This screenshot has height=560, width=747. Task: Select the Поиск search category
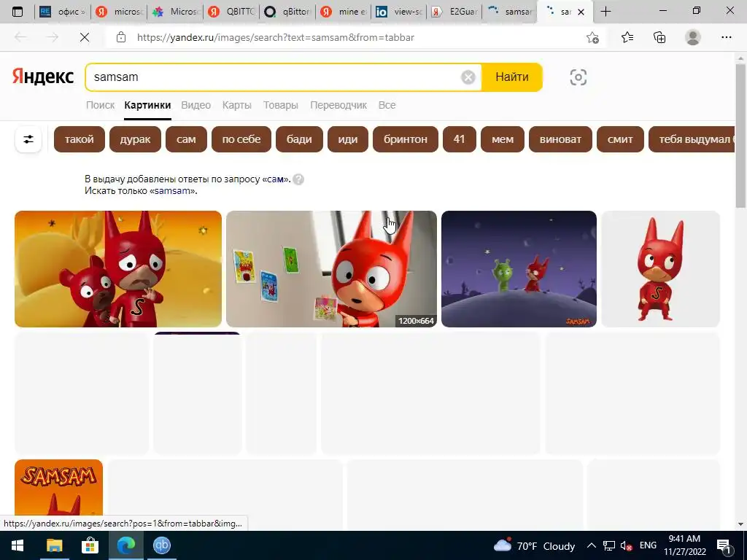click(x=100, y=105)
